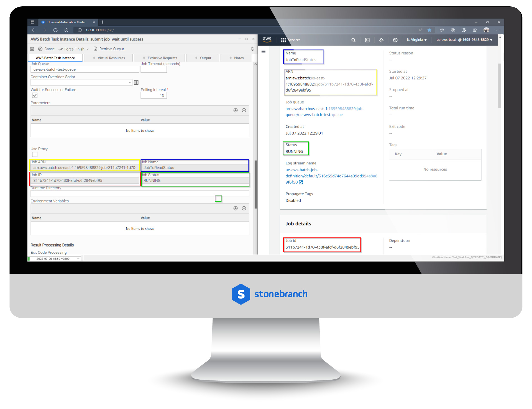Click the remove parameter row minus icon
The height and width of the screenshot is (409, 532).
[x=245, y=110]
